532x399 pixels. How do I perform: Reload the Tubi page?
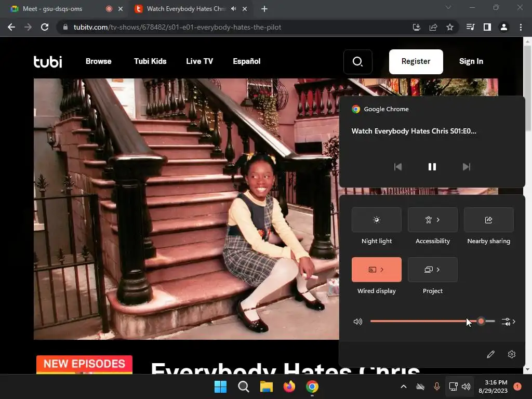tap(45, 27)
